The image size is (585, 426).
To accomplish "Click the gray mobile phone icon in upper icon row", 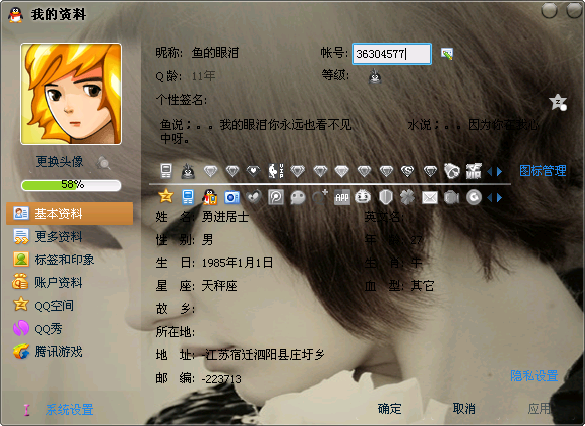I will pyautogui.click(x=166, y=171).
